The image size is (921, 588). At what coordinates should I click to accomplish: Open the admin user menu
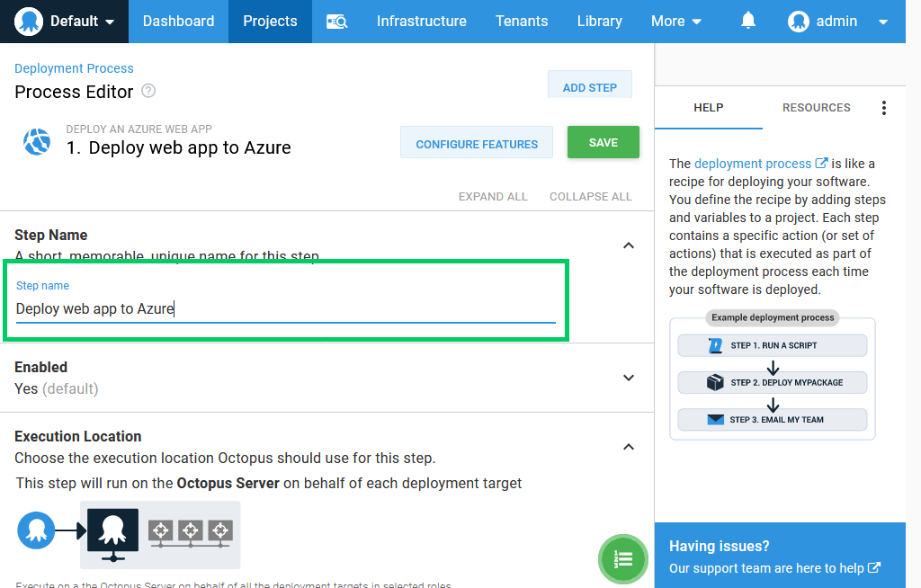point(837,22)
